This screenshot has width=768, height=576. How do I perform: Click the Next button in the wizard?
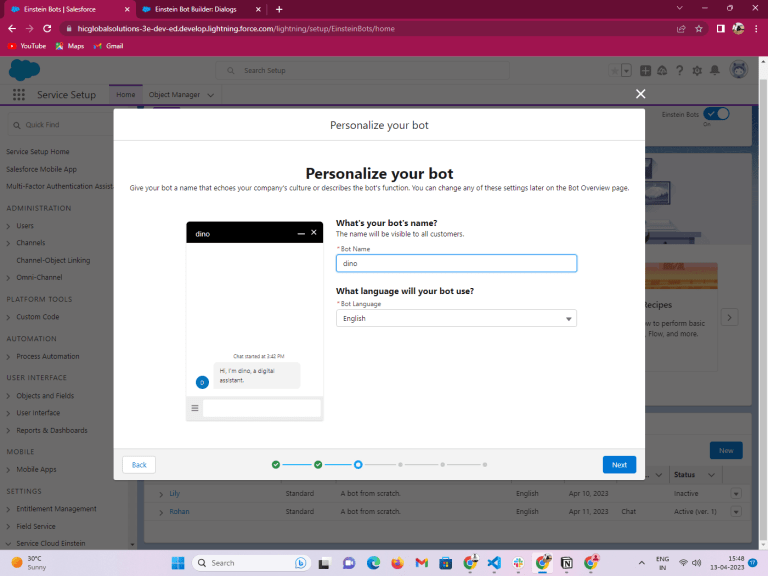coord(619,465)
